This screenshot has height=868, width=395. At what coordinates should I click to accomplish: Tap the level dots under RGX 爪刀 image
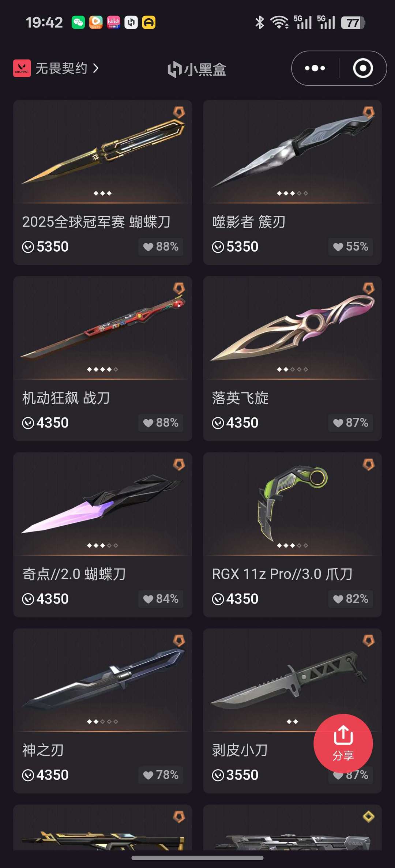click(292, 545)
